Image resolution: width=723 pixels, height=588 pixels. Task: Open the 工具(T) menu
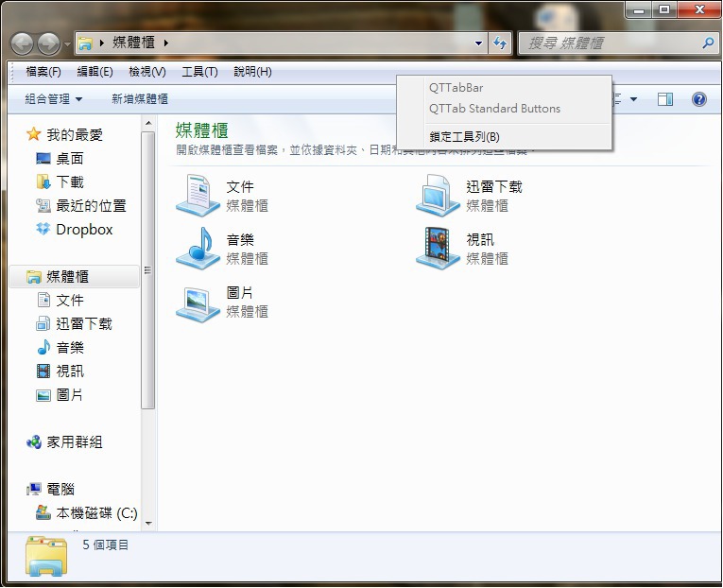(199, 72)
